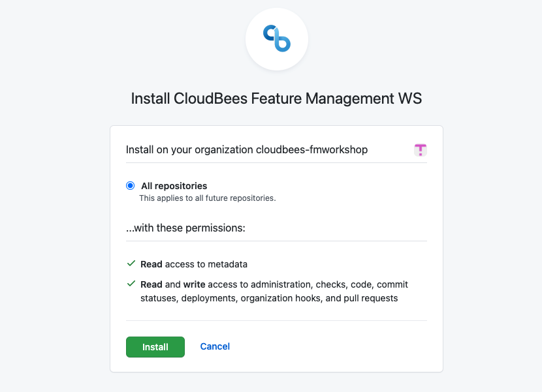
Task: Select the All repositories radio button
Action: [130, 185]
